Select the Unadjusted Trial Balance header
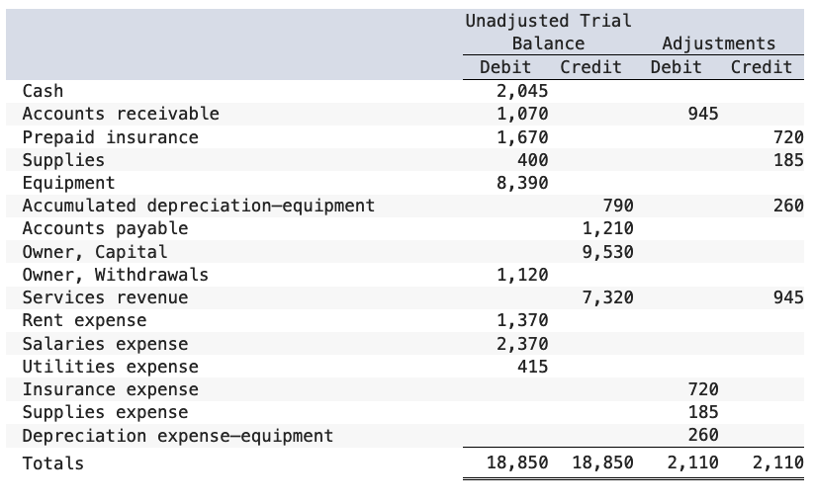This screenshot has height=504, width=814. click(x=548, y=33)
